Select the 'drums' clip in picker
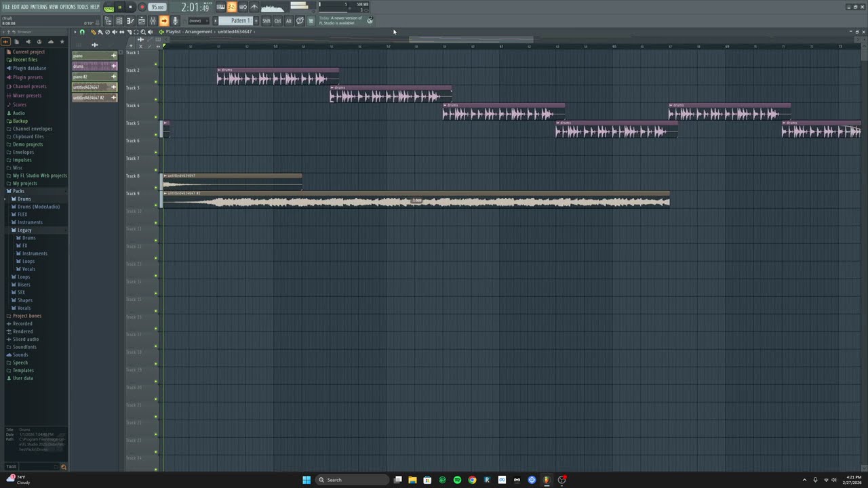The width and height of the screenshot is (868, 488). tap(94, 66)
